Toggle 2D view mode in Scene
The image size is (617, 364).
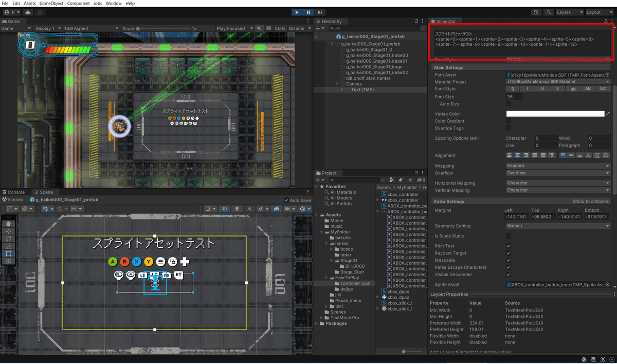(x=224, y=209)
